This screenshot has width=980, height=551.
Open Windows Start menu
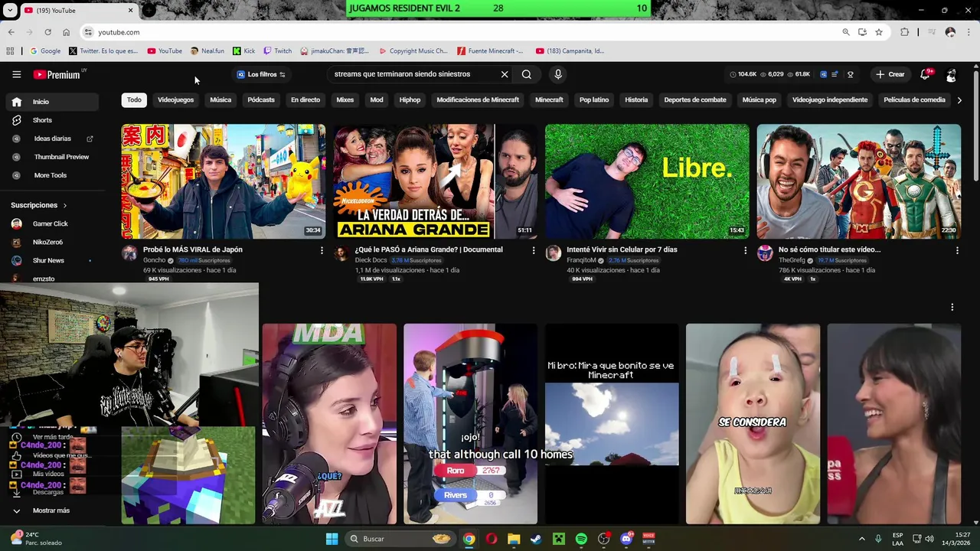[332, 539]
